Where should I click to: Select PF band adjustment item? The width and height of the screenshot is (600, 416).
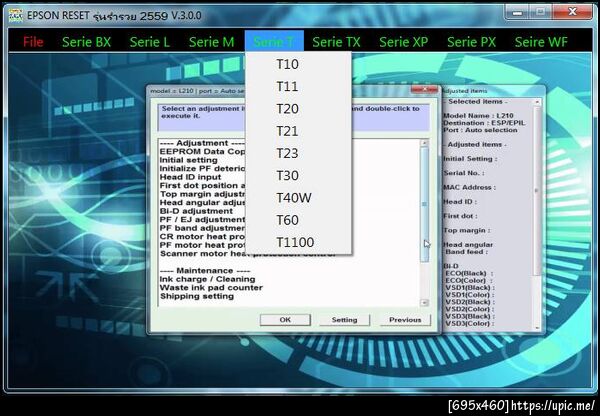pyautogui.click(x=202, y=228)
